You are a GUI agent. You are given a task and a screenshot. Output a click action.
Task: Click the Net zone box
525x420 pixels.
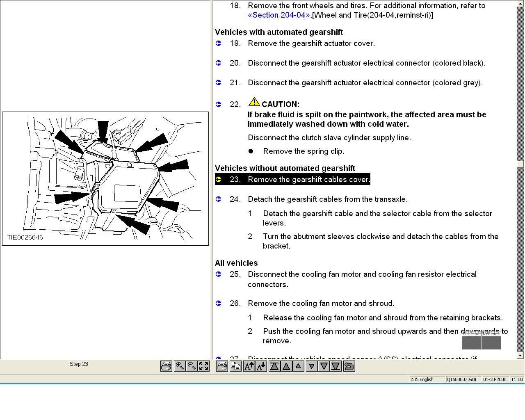click(x=491, y=341)
